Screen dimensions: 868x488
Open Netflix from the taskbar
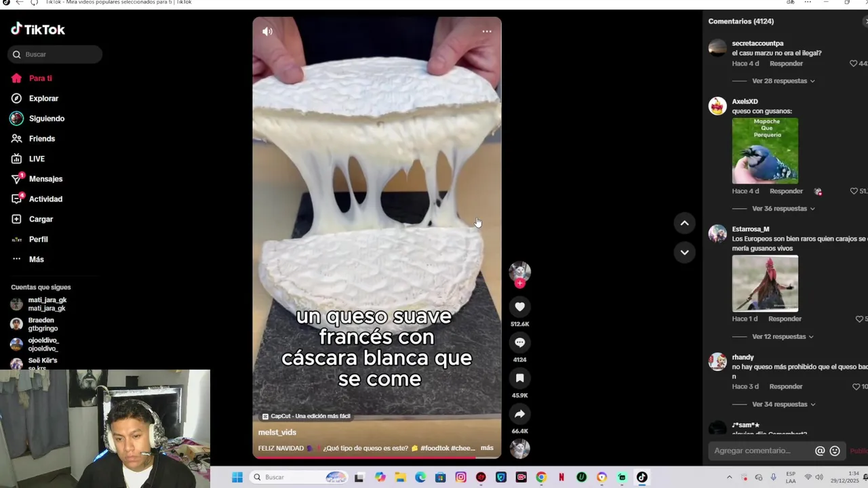(x=561, y=477)
